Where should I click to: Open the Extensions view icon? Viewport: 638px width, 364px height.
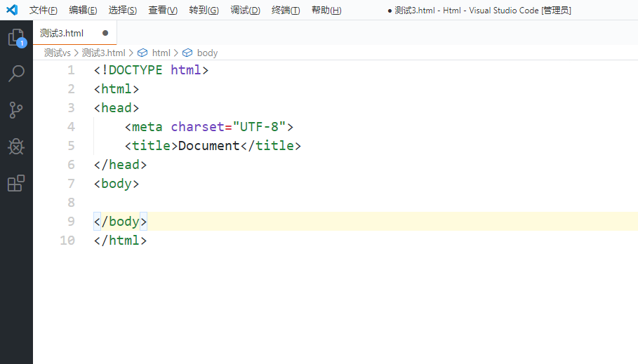pos(16,183)
